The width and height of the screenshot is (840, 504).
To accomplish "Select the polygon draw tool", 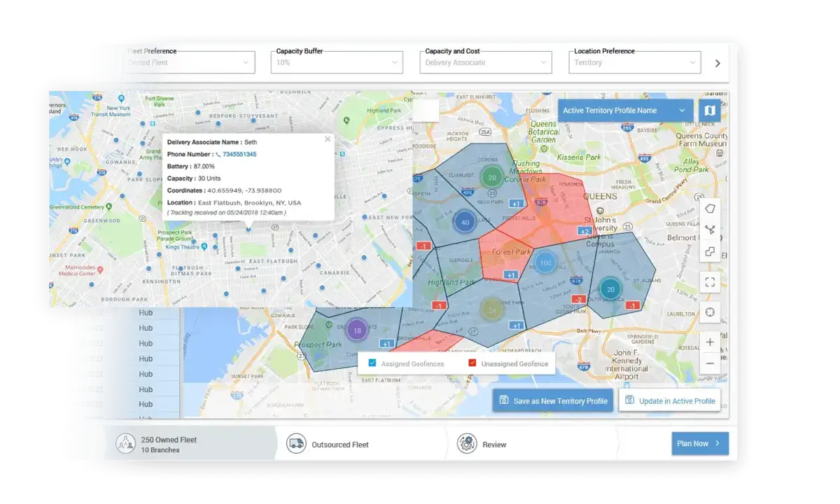I will [710, 209].
